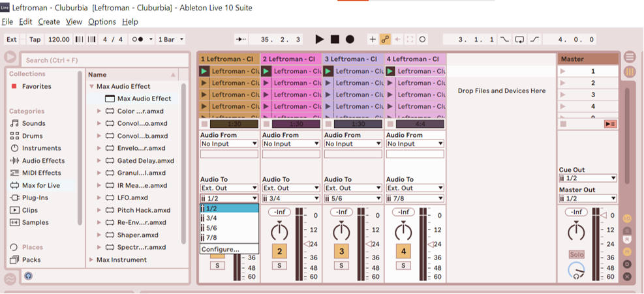The width and height of the screenshot is (644, 294).
Task: Click the Tap tempo button
Action: [x=35, y=39]
